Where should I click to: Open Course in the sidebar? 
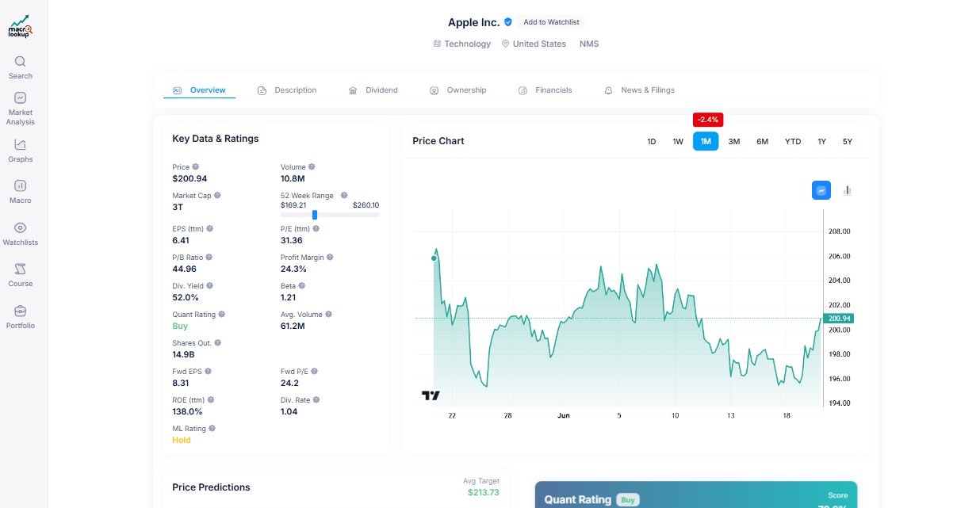click(21, 275)
